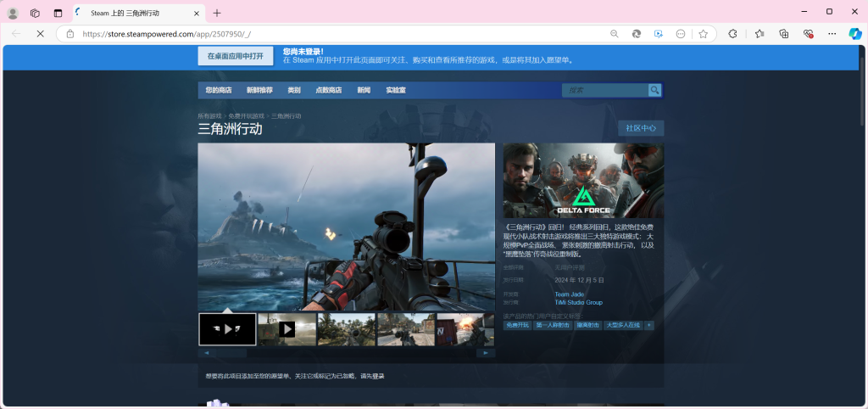Open the circled ellipsis menu in address bar

click(x=681, y=34)
